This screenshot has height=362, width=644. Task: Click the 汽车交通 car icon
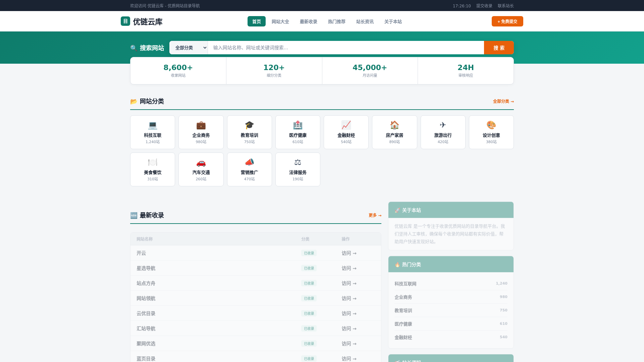click(x=201, y=162)
